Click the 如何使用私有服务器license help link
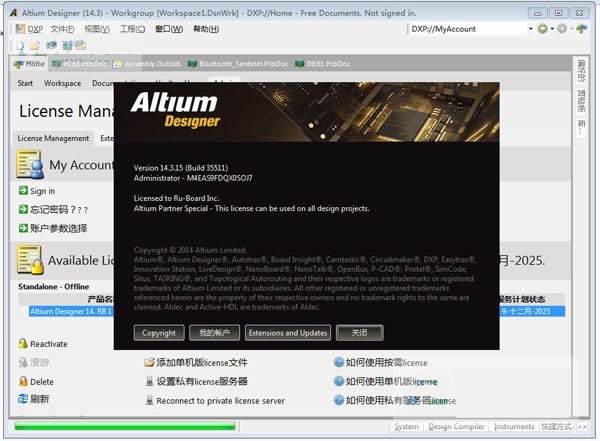 click(401, 400)
